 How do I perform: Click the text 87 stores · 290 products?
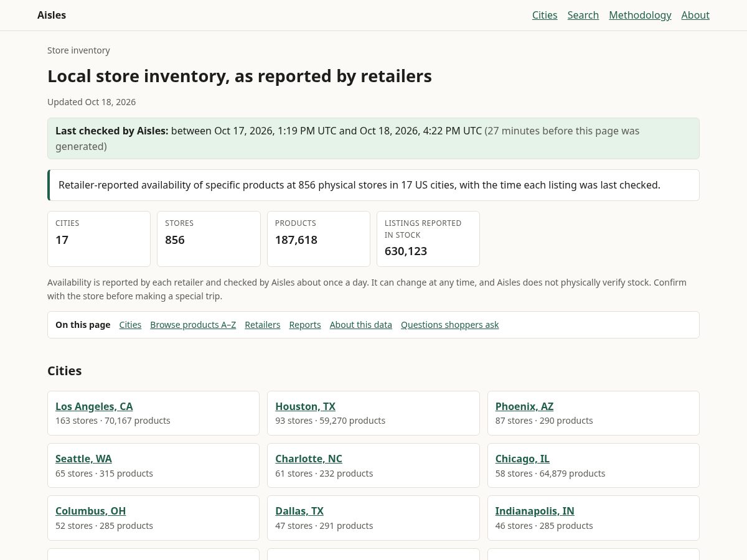click(544, 421)
